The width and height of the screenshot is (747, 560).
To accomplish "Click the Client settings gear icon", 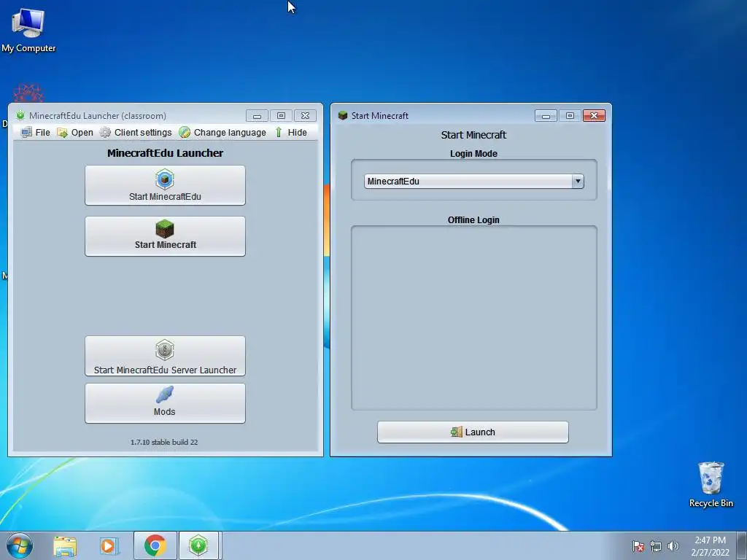I will (x=105, y=133).
